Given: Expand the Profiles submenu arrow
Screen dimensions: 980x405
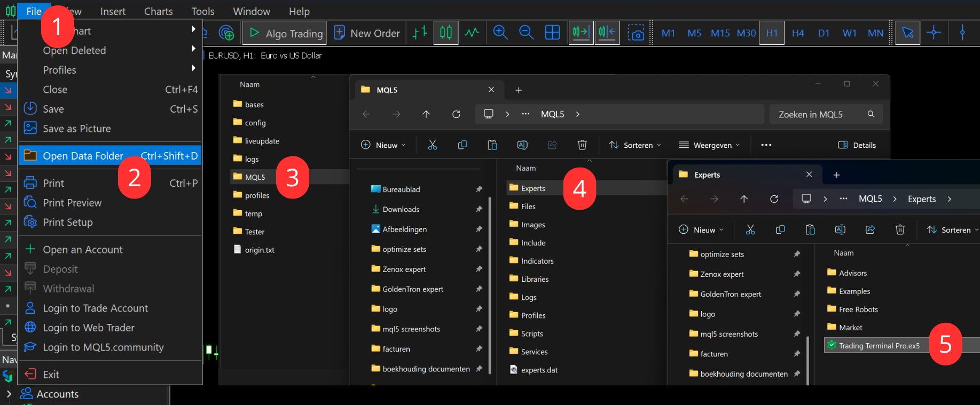Looking at the screenshot, I should click(193, 69).
